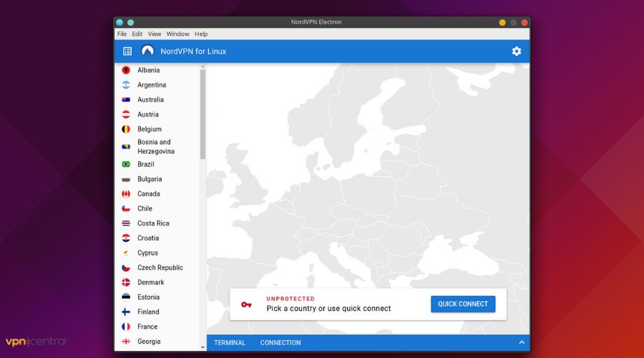The height and width of the screenshot is (358, 644).
Task: Select Finland in the country list
Action: click(x=148, y=312)
